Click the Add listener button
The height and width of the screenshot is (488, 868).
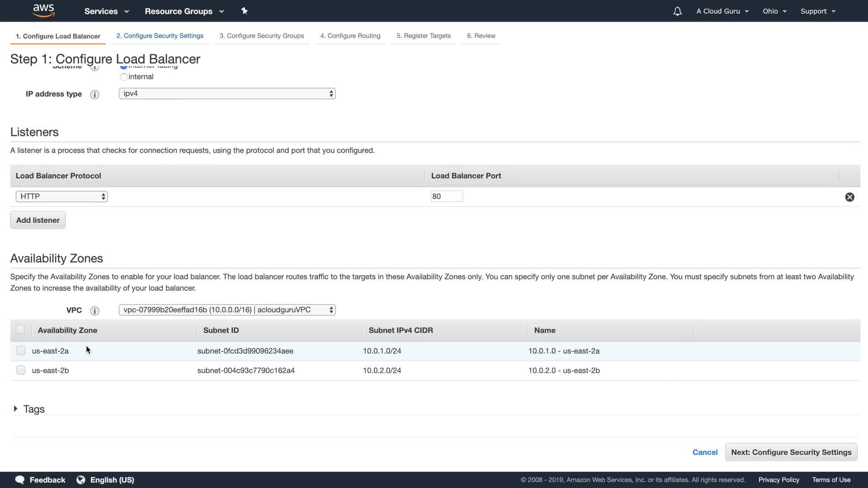38,220
